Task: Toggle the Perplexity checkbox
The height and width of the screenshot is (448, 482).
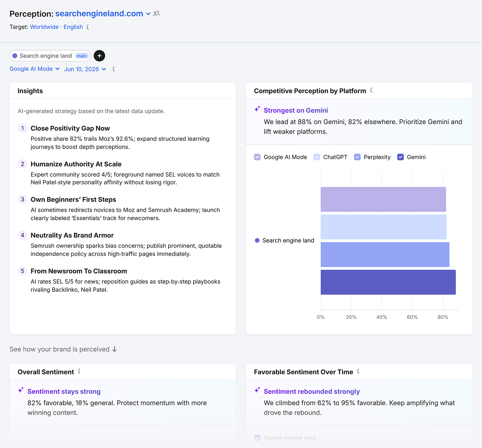Action: pyautogui.click(x=357, y=157)
